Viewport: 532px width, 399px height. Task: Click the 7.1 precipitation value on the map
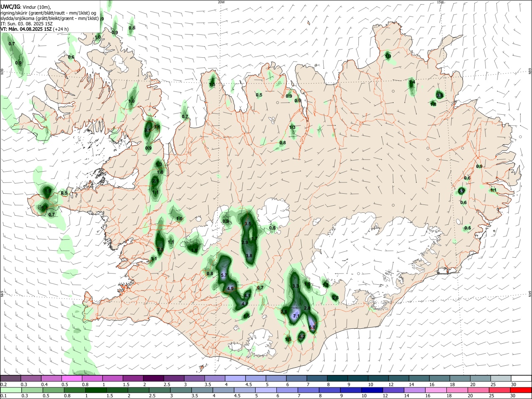point(296,316)
